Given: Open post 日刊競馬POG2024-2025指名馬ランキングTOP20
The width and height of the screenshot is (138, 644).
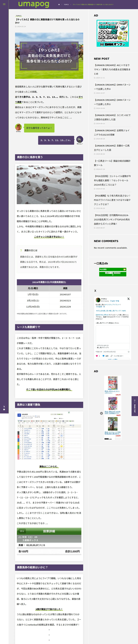Looking at the screenshot, I should [112, 219].
